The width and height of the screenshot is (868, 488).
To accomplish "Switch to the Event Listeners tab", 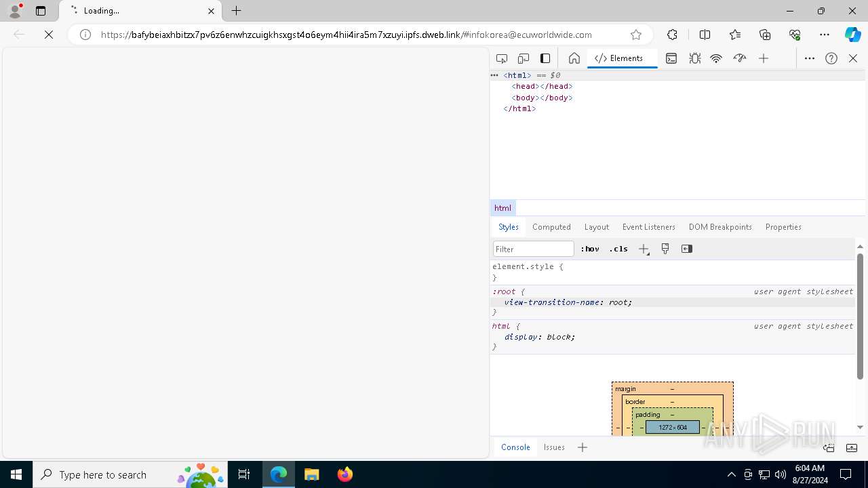I will 649,227.
